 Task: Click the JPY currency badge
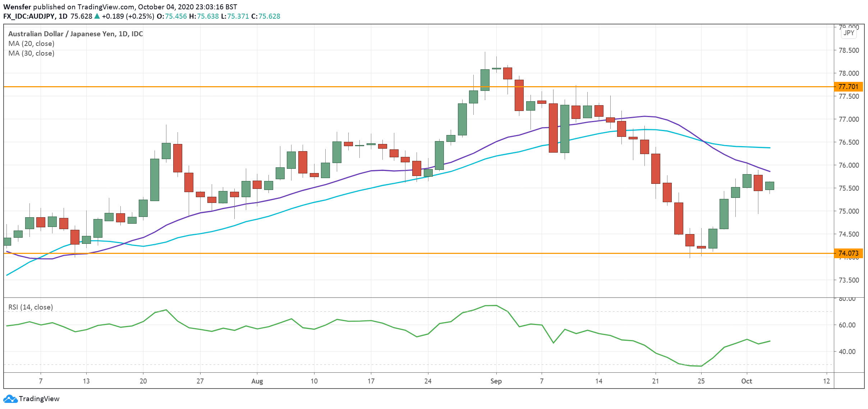(849, 33)
